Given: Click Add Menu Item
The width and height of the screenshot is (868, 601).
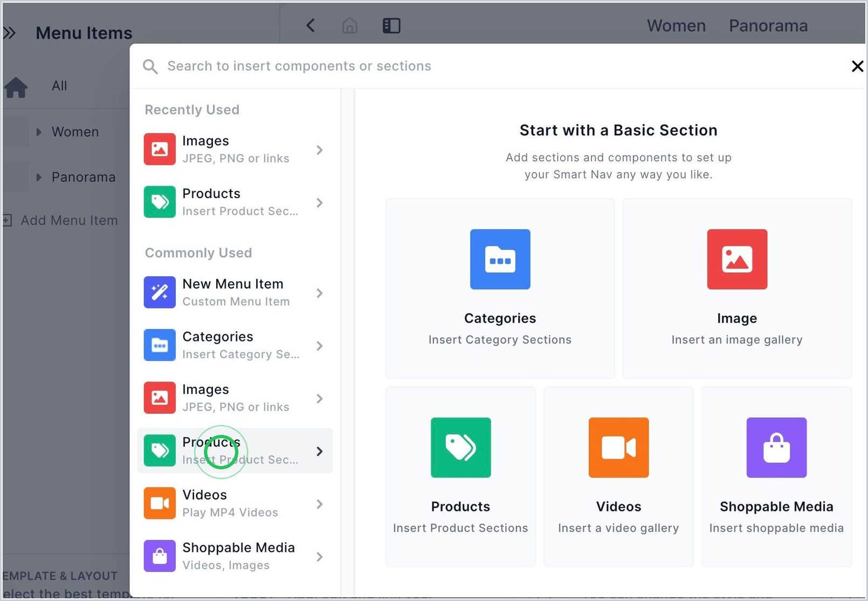Looking at the screenshot, I should coord(69,220).
